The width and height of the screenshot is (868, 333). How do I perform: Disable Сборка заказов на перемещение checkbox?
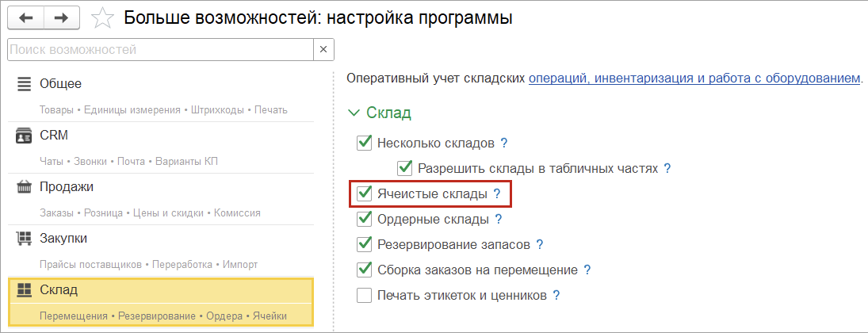tap(365, 270)
